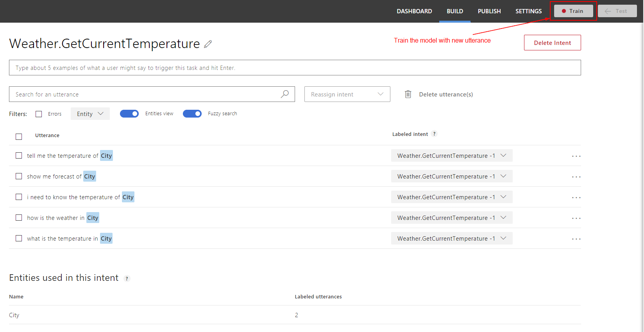Focus the new utterance example input field

coord(295,68)
